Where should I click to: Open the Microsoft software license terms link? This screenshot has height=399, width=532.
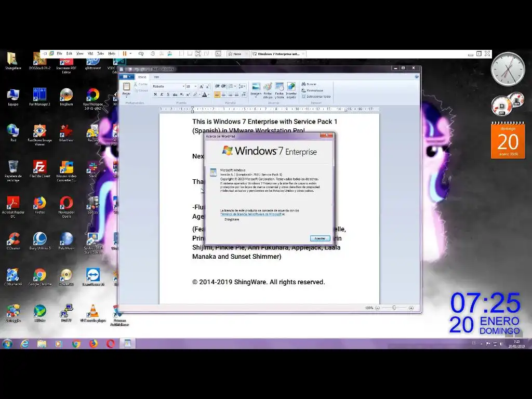pyautogui.click(x=251, y=215)
